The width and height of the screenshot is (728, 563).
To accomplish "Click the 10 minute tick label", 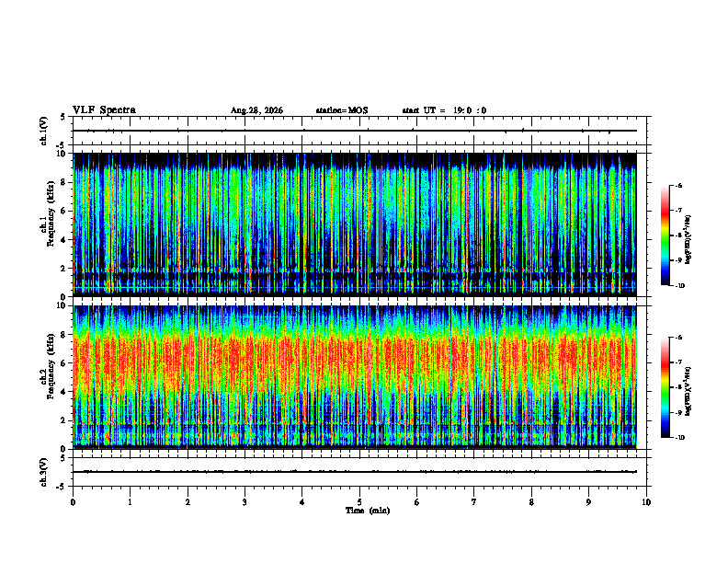I will pos(646,502).
